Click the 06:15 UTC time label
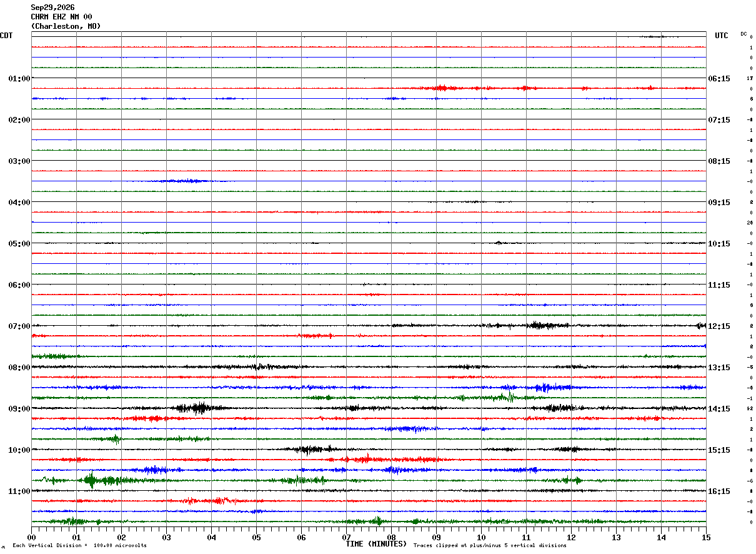 pyautogui.click(x=719, y=79)
